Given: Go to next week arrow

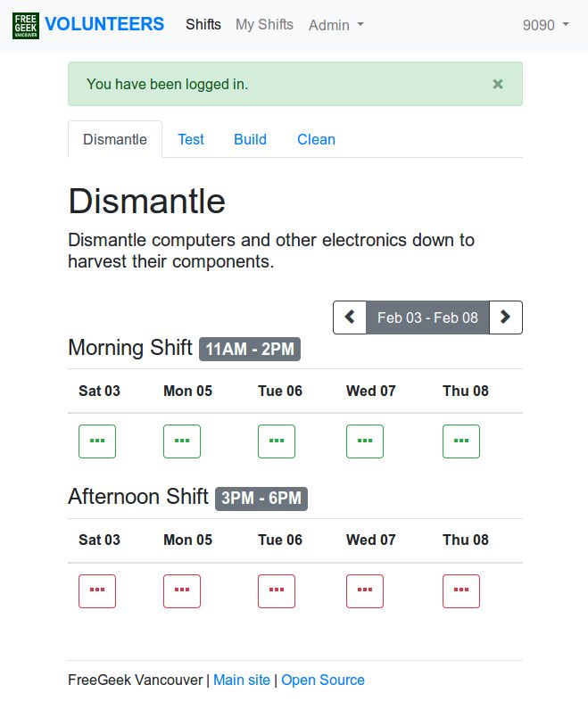Looking at the screenshot, I should pyautogui.click(x=505, y=318).
